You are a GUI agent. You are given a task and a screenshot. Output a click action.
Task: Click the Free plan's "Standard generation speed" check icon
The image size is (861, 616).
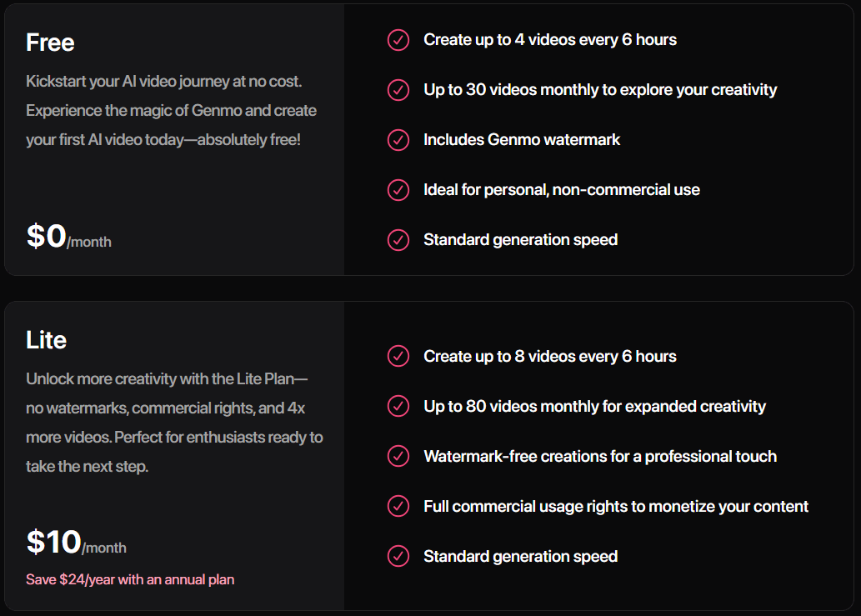point(398,240)
